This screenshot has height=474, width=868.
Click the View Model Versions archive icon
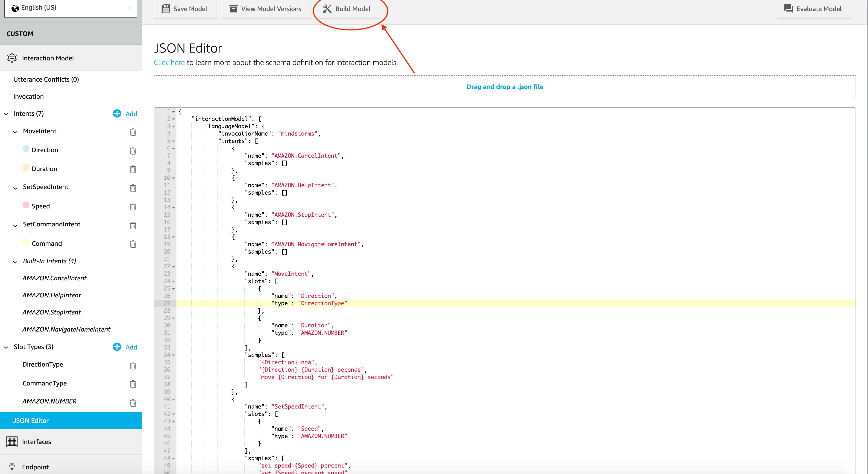pyautogui.click(x=233, y=9)
